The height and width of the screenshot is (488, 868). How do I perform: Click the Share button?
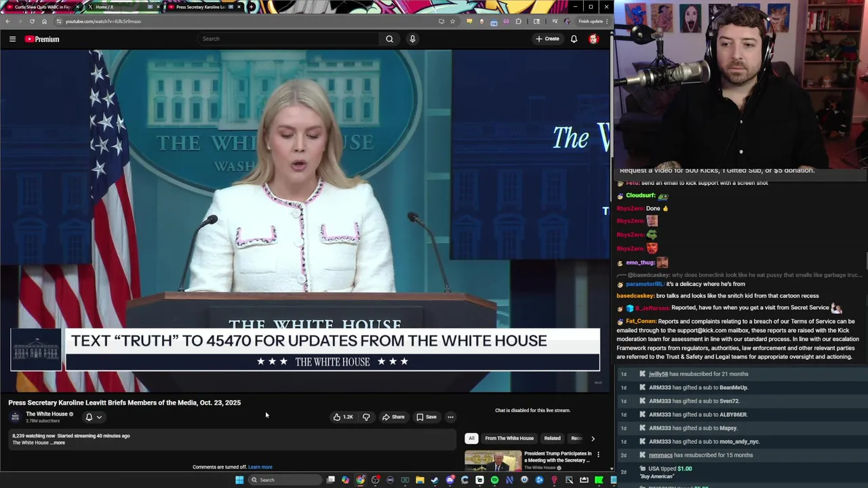393,417
